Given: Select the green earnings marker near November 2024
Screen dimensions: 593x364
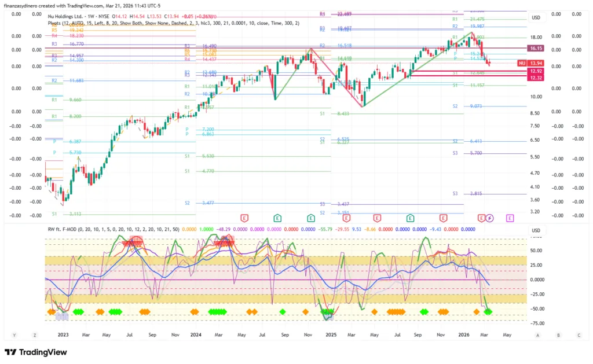Looking at the screenshot, I should [x=311, y=218].
